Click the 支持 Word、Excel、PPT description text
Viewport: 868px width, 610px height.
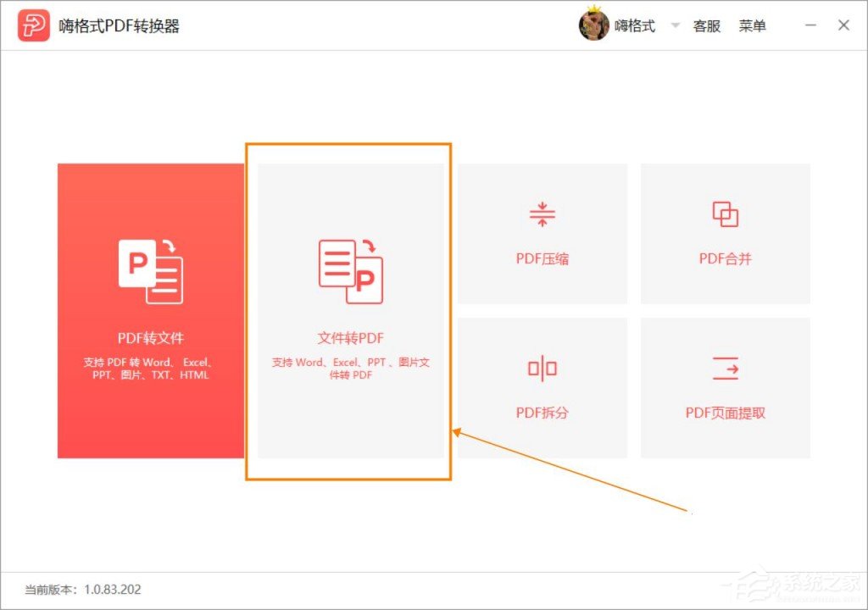pos(350,368)
